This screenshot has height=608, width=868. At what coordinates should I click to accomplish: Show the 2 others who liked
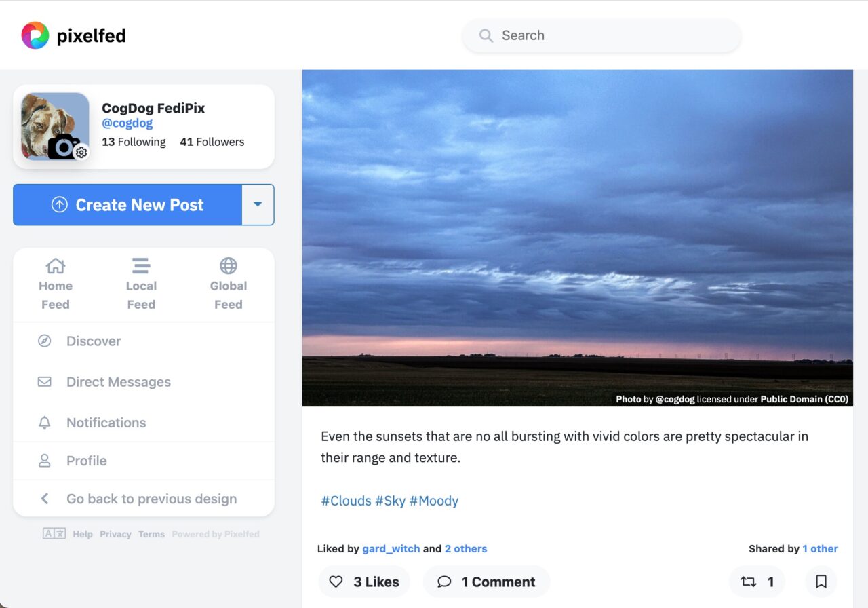(x=466, y=548)
